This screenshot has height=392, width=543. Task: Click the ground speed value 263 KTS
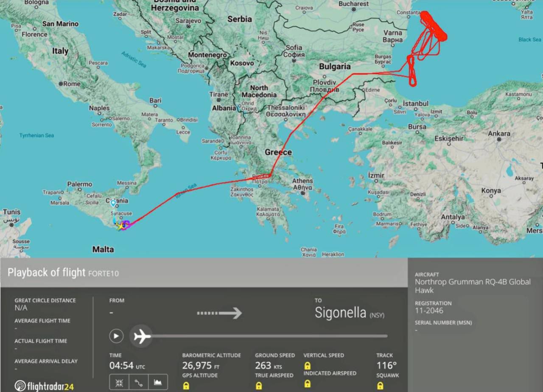(269, 365)
